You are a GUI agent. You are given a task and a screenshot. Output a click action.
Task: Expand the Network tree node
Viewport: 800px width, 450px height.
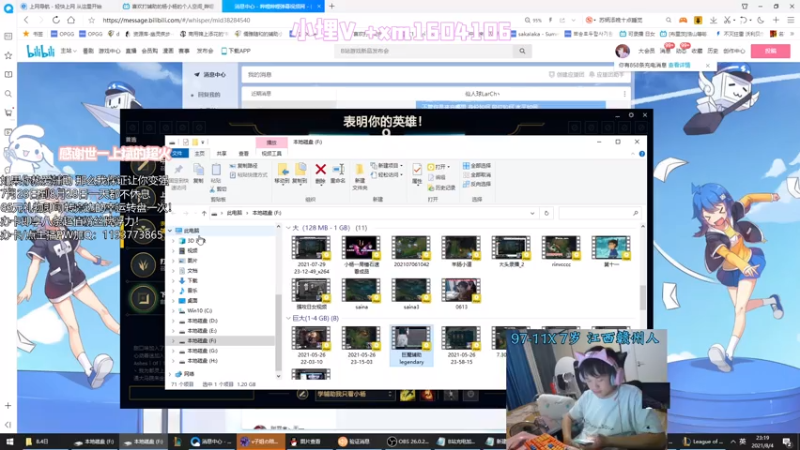(x=170, y=374)
